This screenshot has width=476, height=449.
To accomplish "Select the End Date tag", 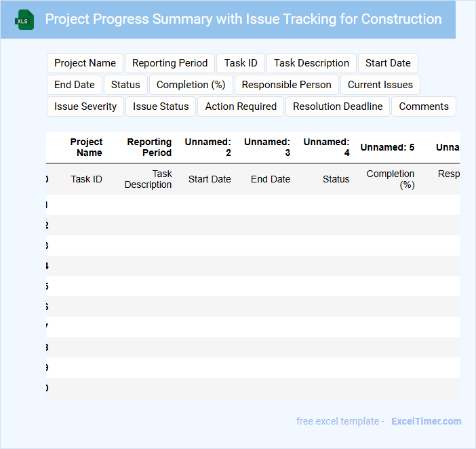I will click(75, 85).
